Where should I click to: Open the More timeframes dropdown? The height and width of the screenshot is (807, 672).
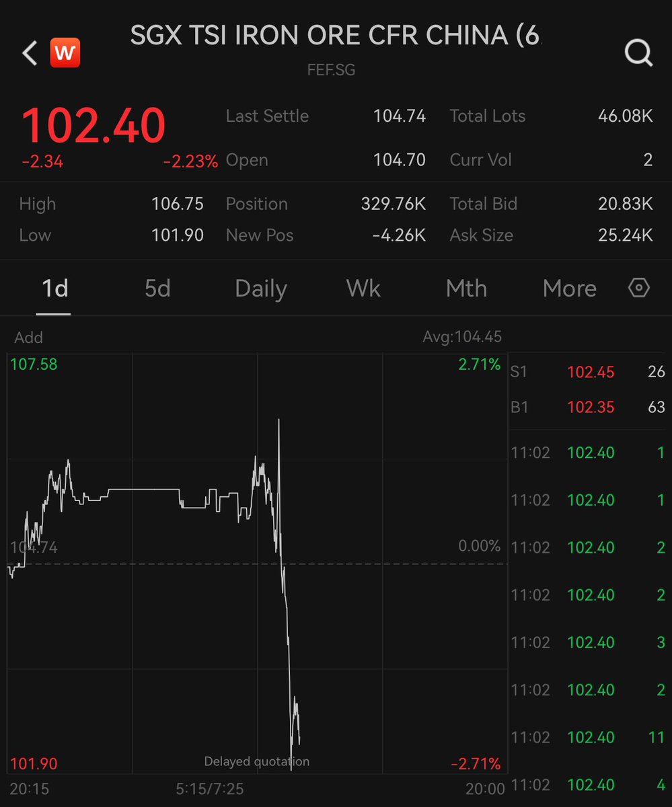coord(570,289)
